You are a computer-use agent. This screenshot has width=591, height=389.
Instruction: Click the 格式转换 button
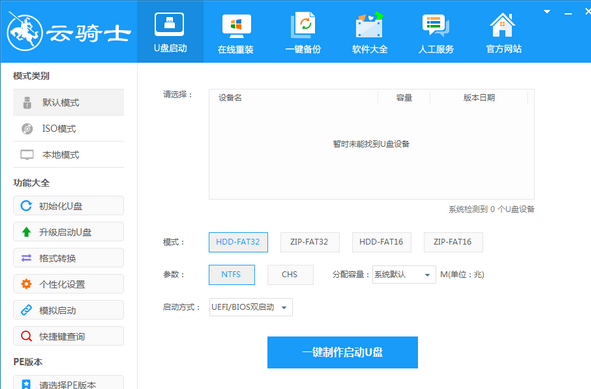(x=69, y=258)
